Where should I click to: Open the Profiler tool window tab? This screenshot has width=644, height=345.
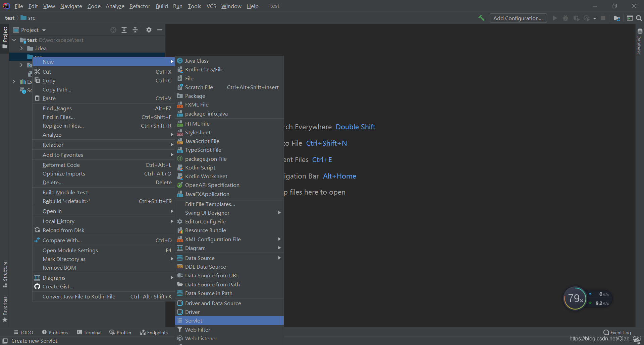[120, 332]
